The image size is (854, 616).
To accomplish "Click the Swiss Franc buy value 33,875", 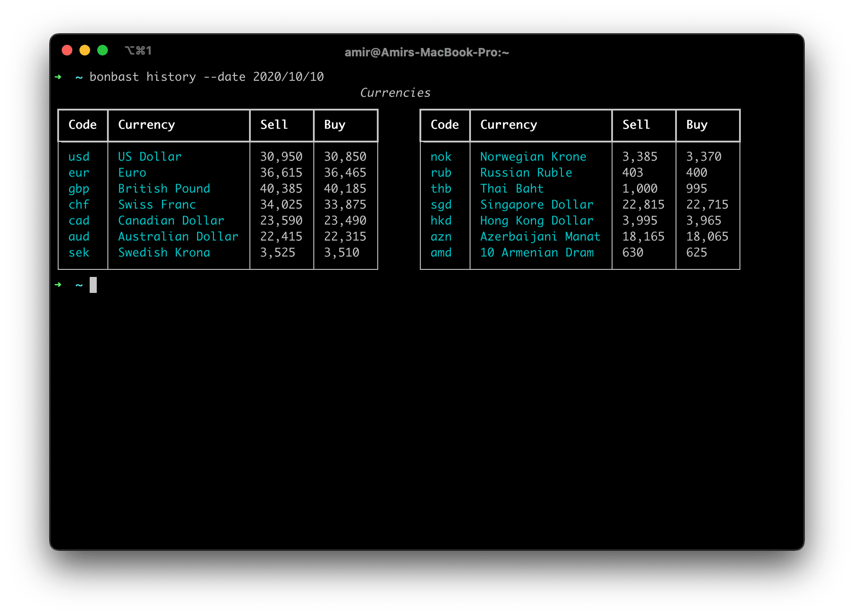I will (345, 205).
